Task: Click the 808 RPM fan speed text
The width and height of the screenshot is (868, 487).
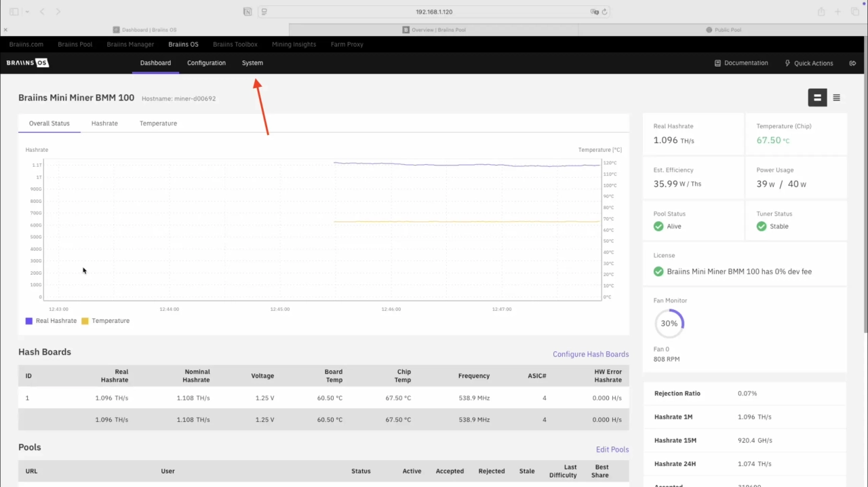Action: 667,359
